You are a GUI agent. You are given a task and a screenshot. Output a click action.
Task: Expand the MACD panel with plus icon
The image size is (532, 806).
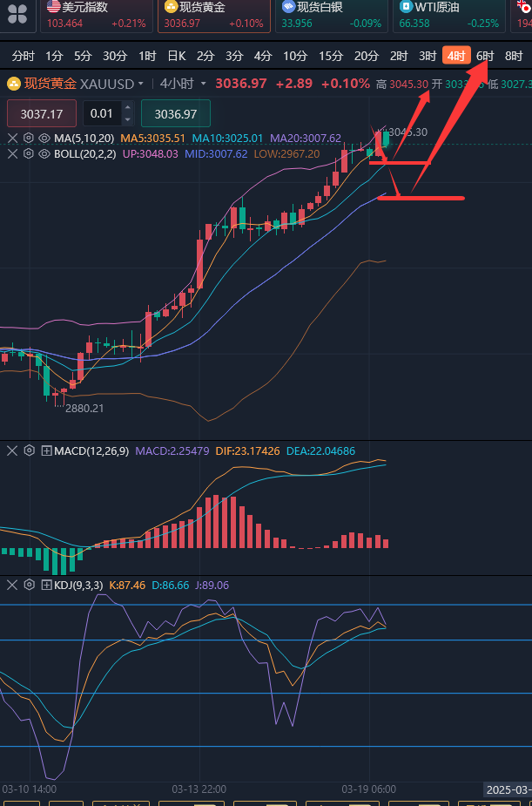coord(47,451)
